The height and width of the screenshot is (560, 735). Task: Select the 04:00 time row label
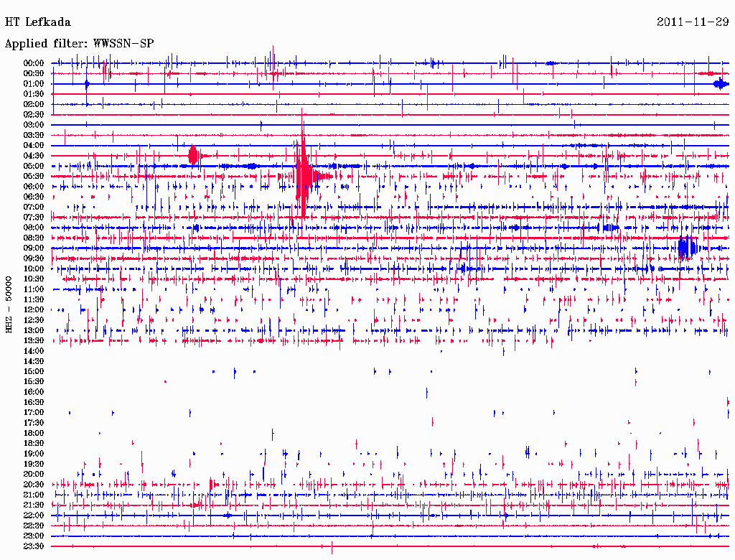click(34, 146)
